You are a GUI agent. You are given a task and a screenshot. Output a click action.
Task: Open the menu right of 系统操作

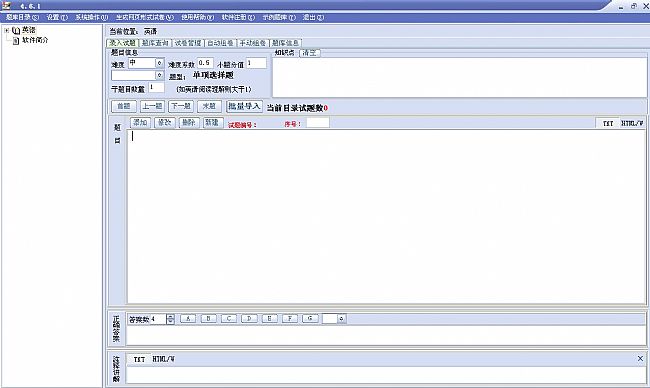point(144,17)
